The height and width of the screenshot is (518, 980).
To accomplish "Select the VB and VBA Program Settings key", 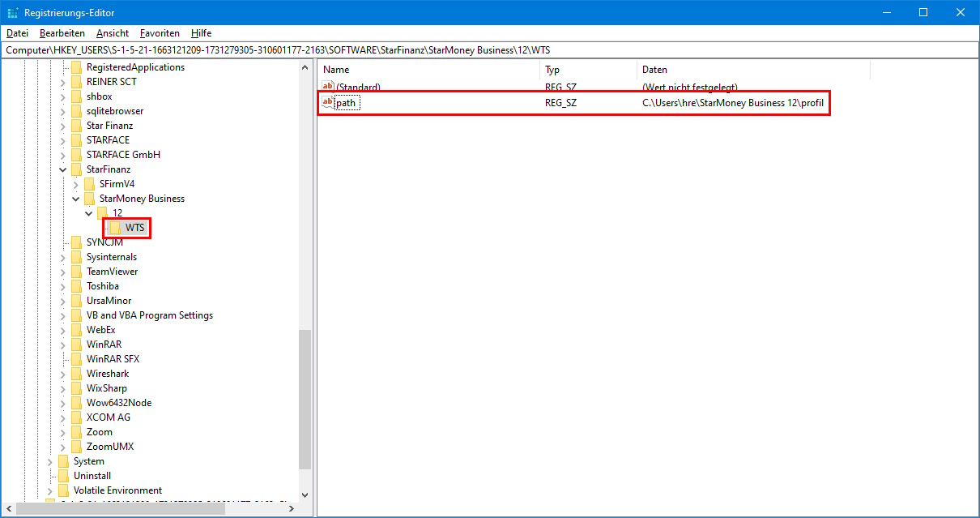I will point(150,315).
